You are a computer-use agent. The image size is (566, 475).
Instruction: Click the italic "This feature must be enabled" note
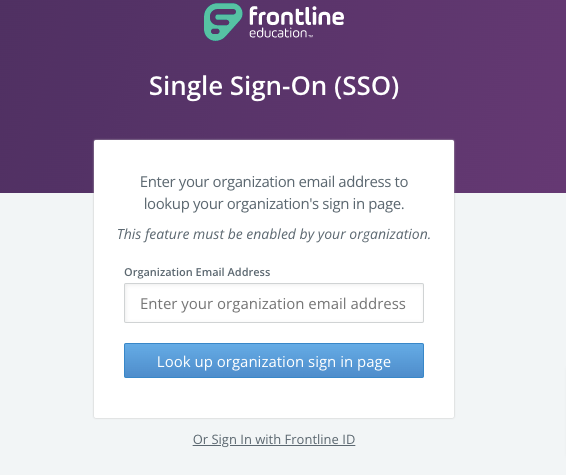point(274,234)
